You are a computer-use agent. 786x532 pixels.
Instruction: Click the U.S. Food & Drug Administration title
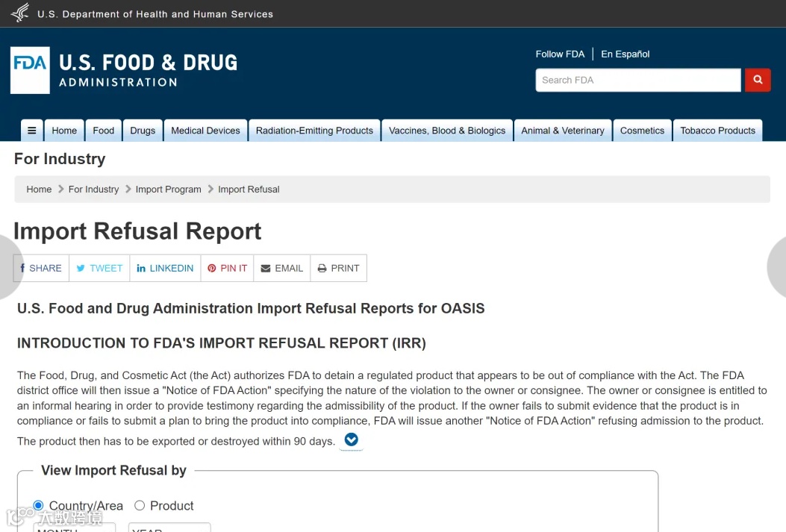coord(149,70)
